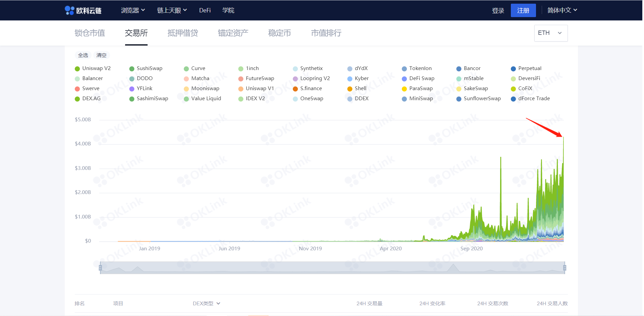Click the 24H 交易量 column header
This screenshot has height=316, width=644.
(369, 303)
